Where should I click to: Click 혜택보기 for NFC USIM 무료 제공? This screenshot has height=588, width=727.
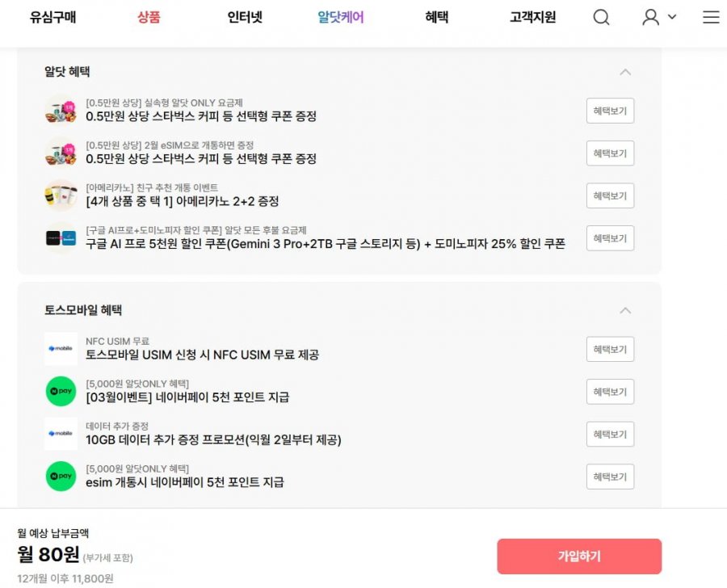tap(610, 349)
